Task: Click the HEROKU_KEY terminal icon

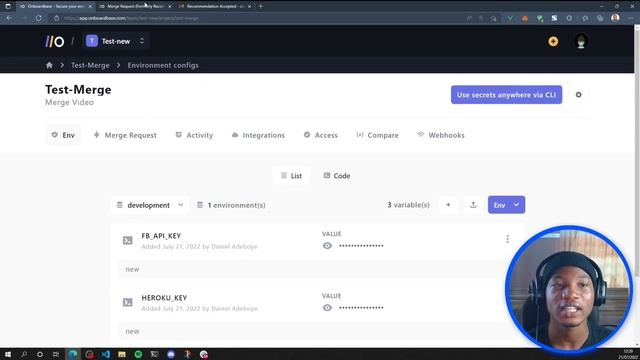Action: coord(128,302)
